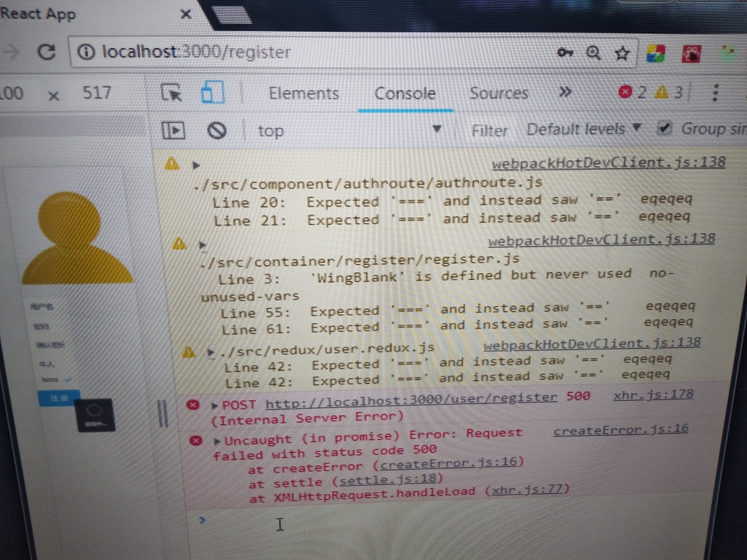Click the blue register button in the page
The height and width of the screenshot is (560, 747).
point(58,398)
